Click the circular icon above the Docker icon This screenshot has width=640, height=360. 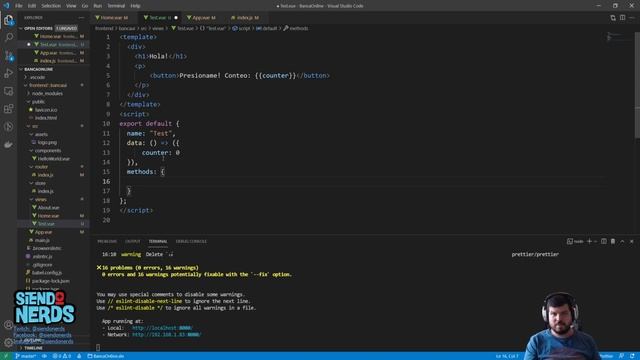click(x=9, y=127)
